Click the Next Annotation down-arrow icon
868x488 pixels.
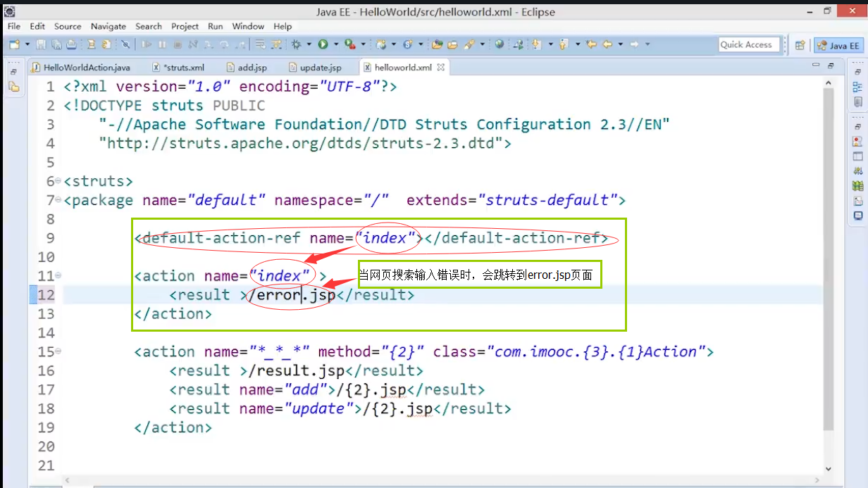coord(536,44)
